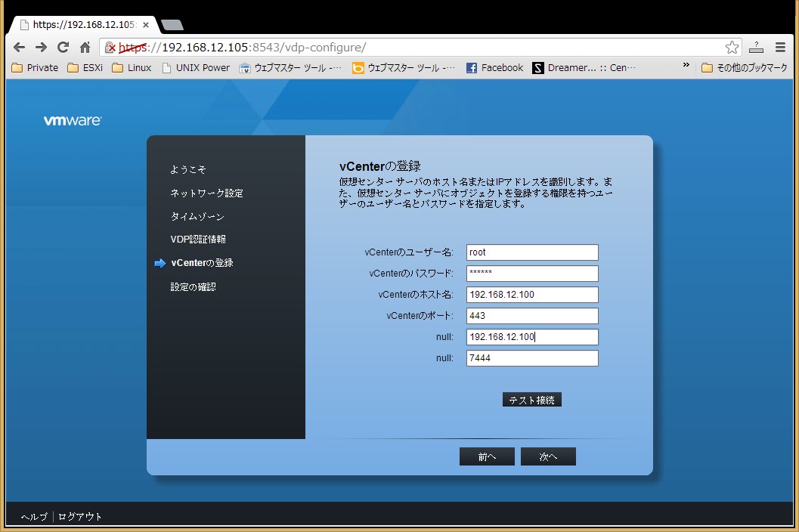Open the ESXi bookmarks folder
The width and height of the screenshot is (799, 532).
[x=85, y=68]
